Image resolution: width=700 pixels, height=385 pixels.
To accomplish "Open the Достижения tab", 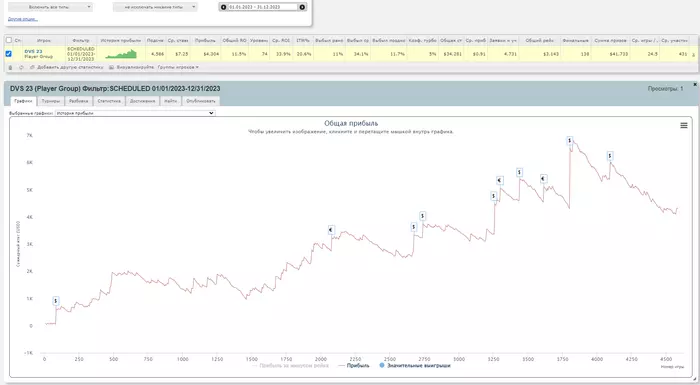I will [142, 101].
